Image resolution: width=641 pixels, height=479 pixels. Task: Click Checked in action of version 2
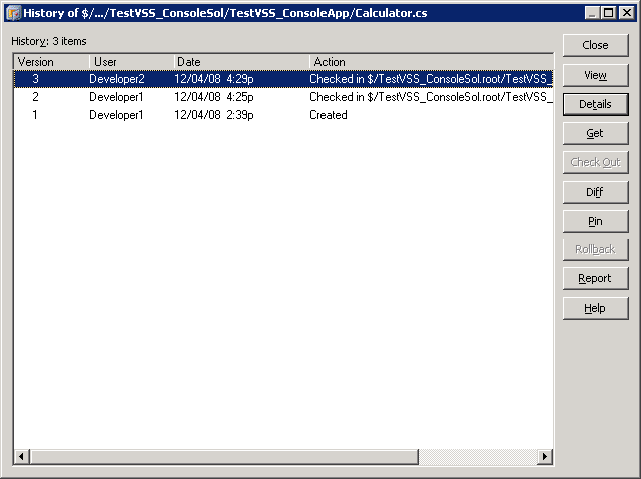click(x=431, y=97)
